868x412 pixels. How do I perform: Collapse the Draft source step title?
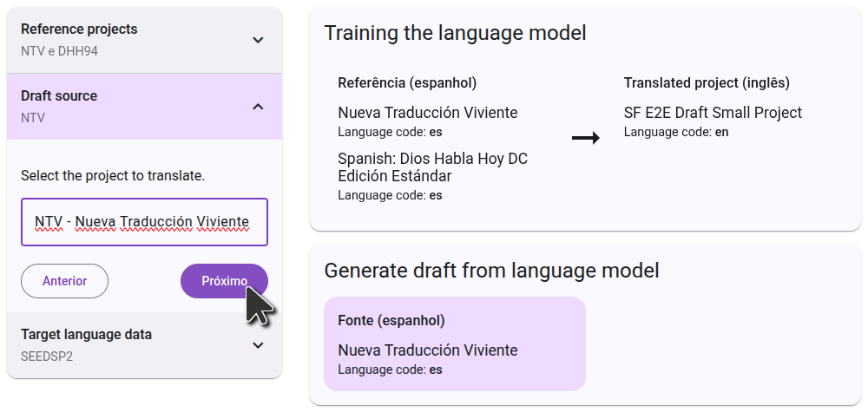tap(59, 96)
